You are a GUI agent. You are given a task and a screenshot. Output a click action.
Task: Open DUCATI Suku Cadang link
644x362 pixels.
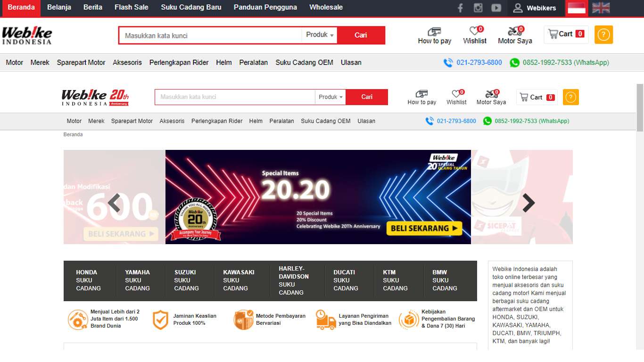(x=346, y=280)
